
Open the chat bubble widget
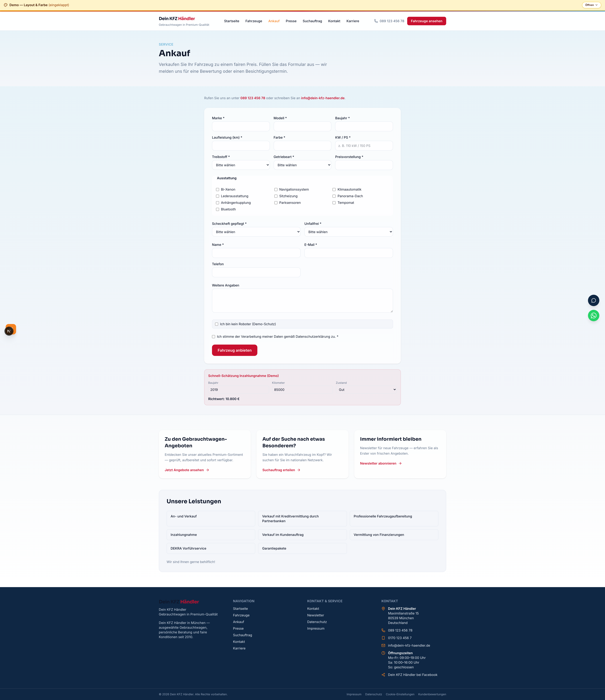pyautogui.click(x=594, y=300)
